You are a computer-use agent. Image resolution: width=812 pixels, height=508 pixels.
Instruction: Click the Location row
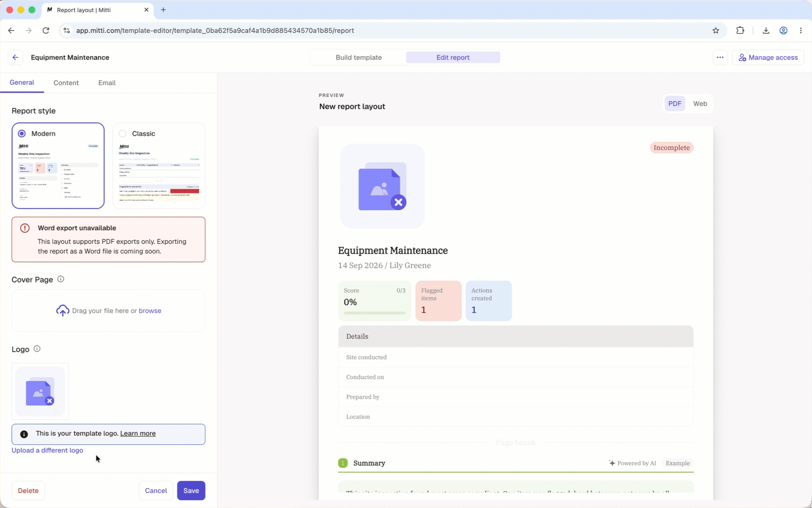click(516, 417)
